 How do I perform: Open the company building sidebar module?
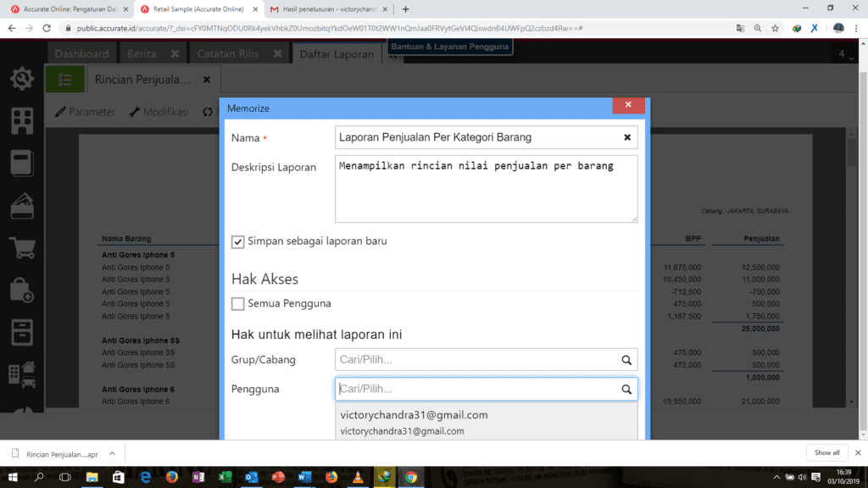(x=22, y=120)
